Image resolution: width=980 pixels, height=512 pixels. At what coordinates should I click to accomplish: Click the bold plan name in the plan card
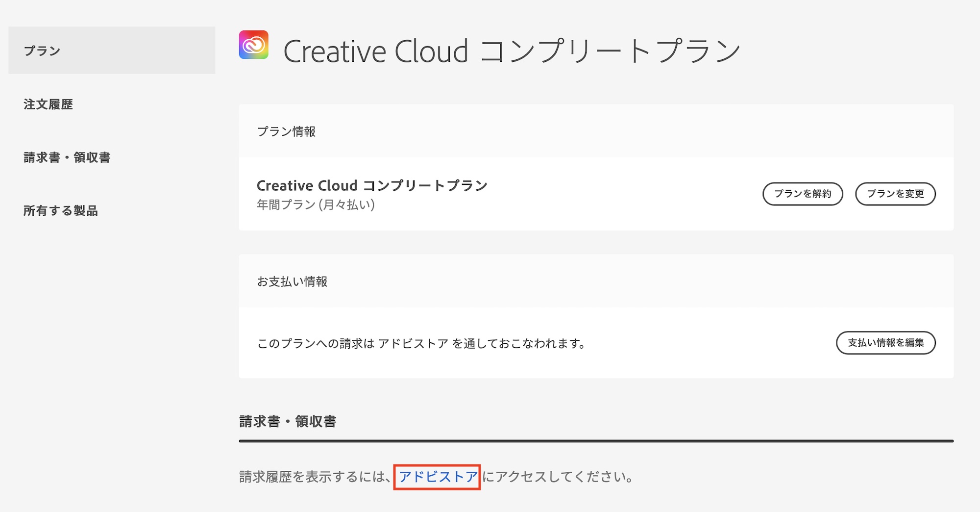[372, 186]
